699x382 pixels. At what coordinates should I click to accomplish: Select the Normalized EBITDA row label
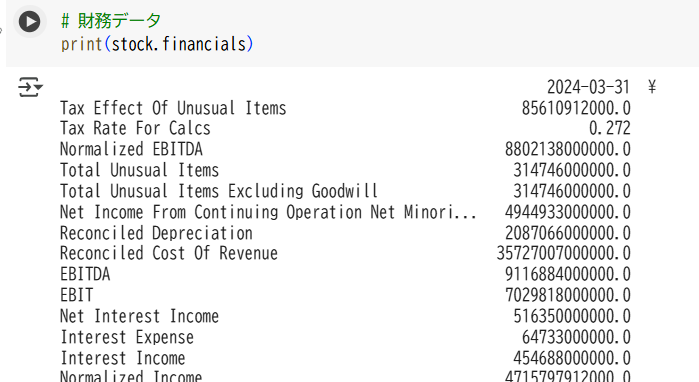[x=131, y=149]
